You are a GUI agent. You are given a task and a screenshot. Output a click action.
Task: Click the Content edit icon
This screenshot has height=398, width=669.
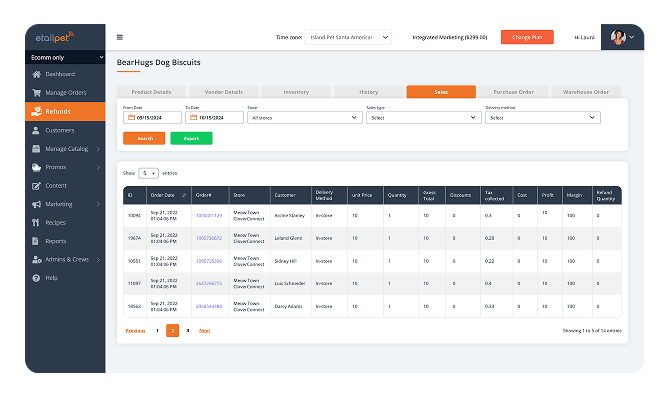click(36, 186)
